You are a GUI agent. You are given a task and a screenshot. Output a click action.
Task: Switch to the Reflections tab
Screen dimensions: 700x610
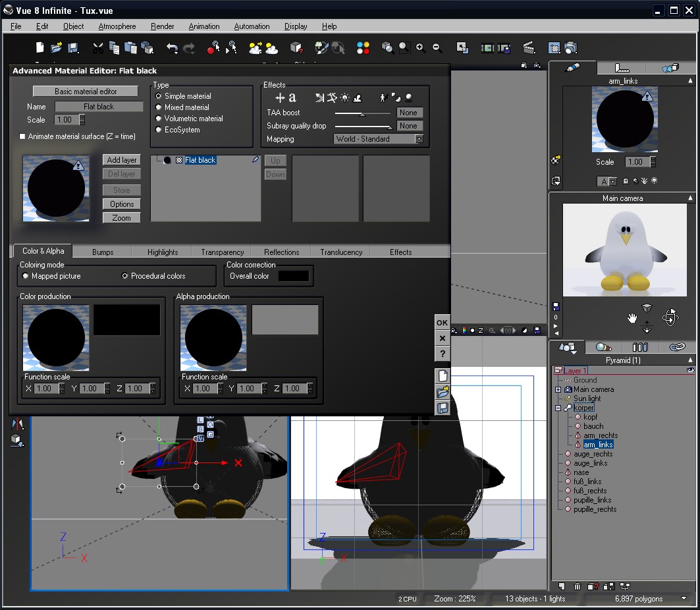pyautogui.click(x=281, y=252)
